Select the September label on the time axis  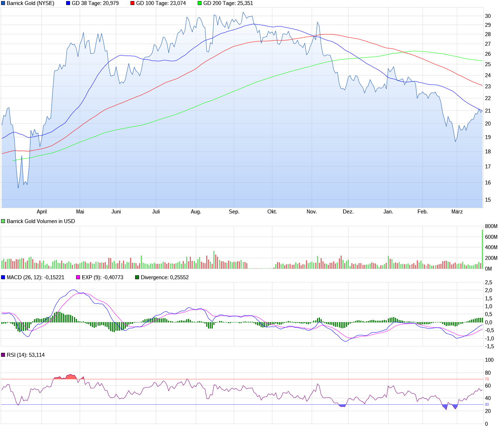pos(234,212)
